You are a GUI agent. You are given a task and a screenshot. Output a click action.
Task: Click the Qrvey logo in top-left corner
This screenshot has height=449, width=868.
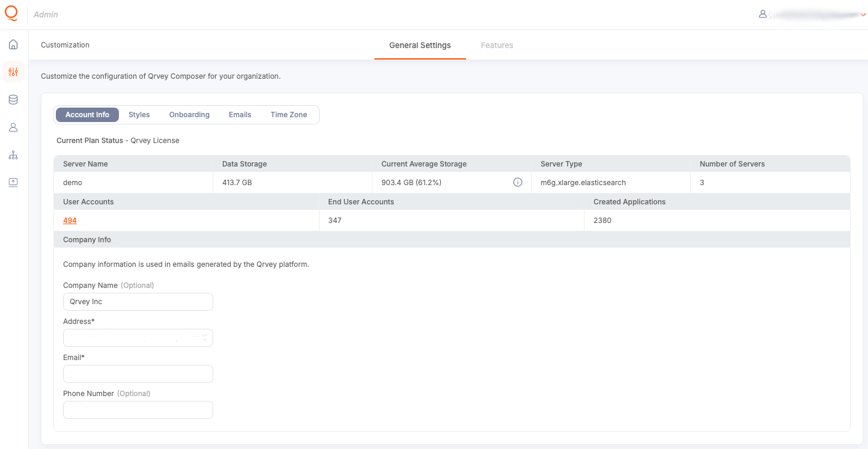coord(11,13)
